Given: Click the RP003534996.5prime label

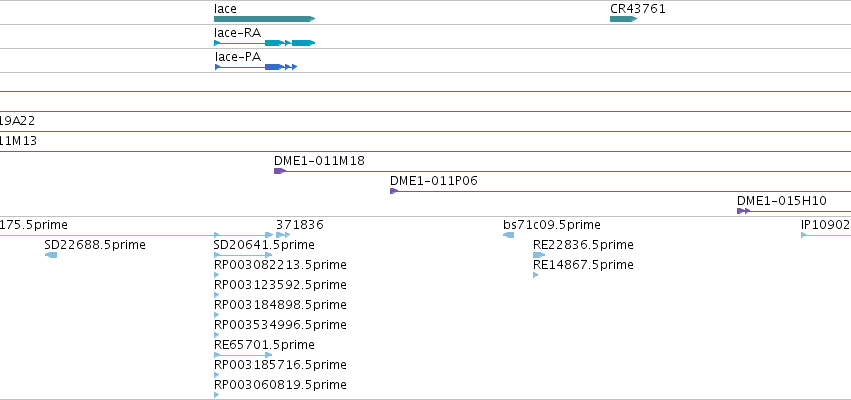Looking at the screenshot, I should tap(280, 325).
